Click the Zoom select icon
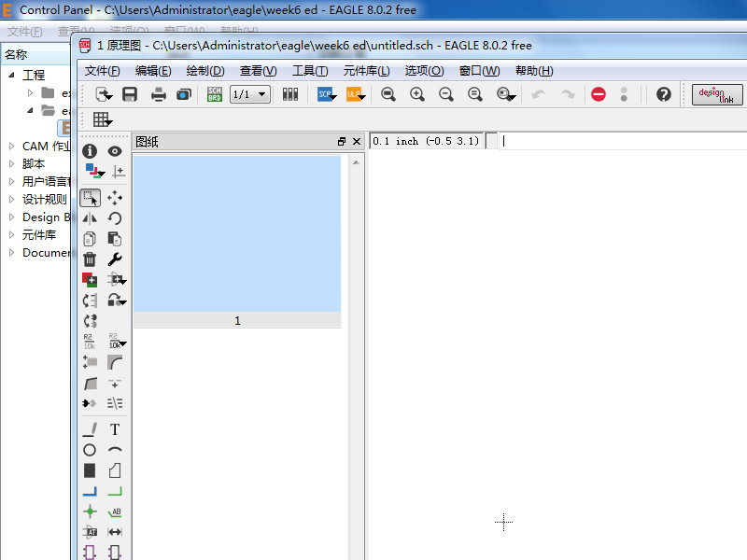The height and width of the screenshot is (560, 747). click(x=505, y=94)
